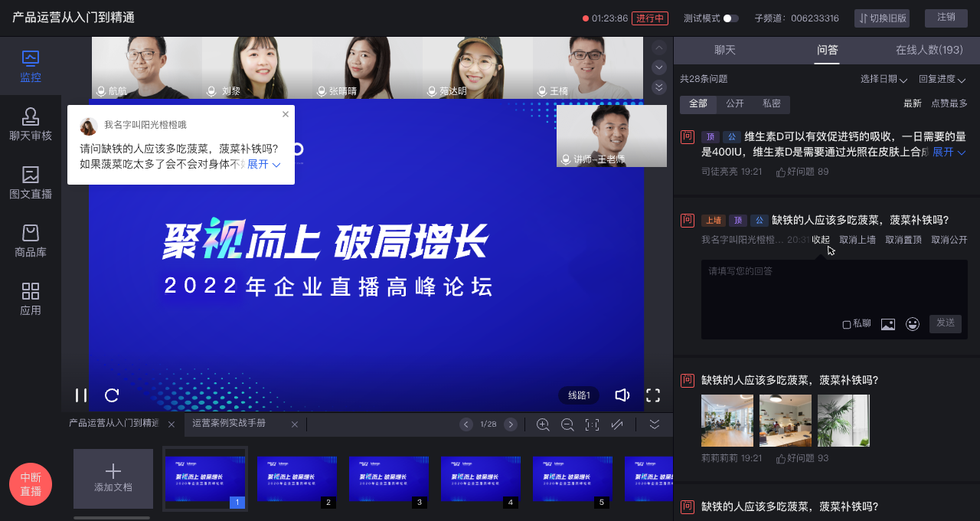Viewport: 980px width, 521px height.
Task: Open the 图文直播 sidebar section
Action: 31,183
